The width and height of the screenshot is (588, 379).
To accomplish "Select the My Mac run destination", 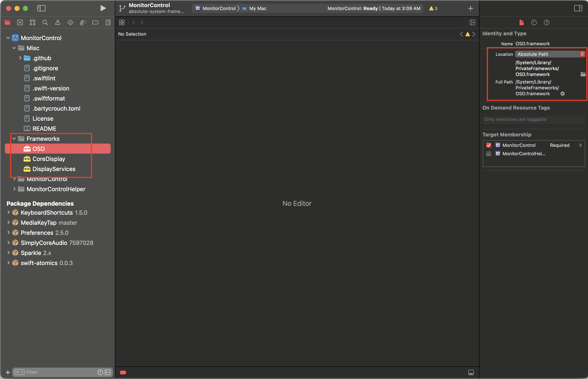I will click(257, 9).
